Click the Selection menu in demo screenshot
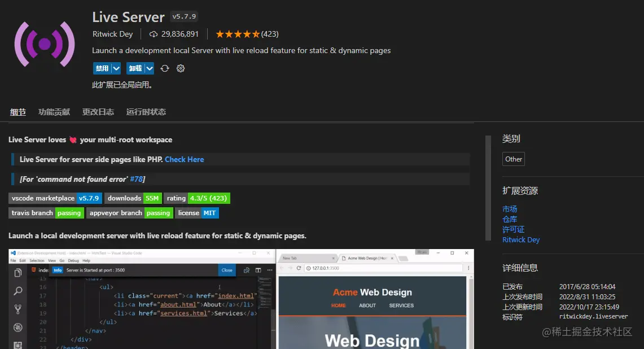Image resolution: width=644 pixels, height=349 pixels. coord(37,260)
